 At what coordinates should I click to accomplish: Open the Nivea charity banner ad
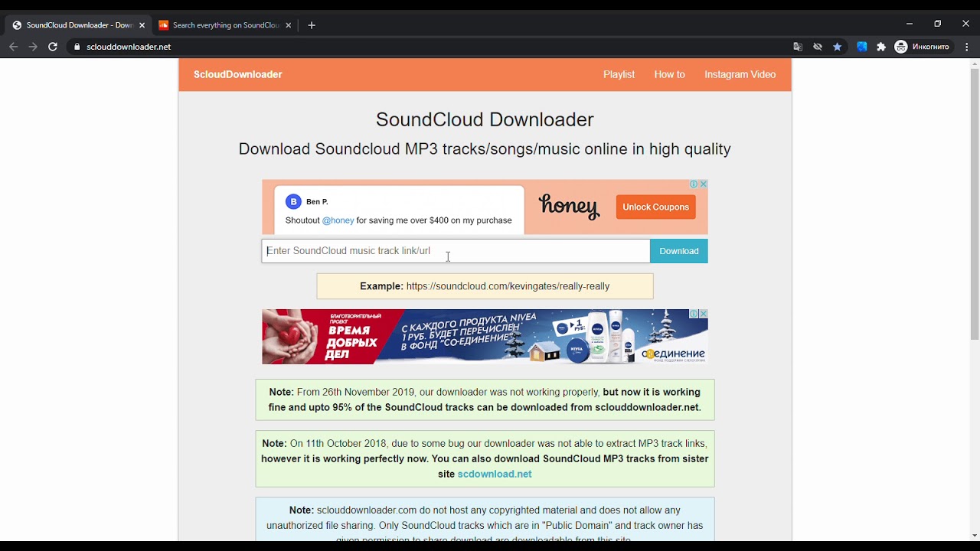tap(485, 337)
